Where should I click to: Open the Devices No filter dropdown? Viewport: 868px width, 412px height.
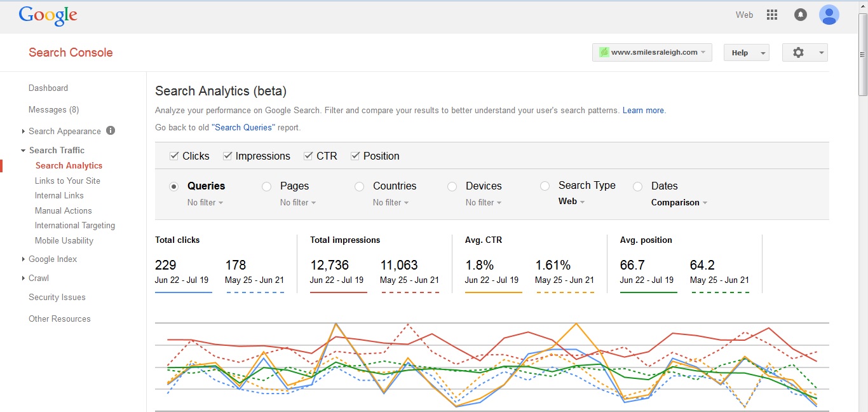point(484,202)
